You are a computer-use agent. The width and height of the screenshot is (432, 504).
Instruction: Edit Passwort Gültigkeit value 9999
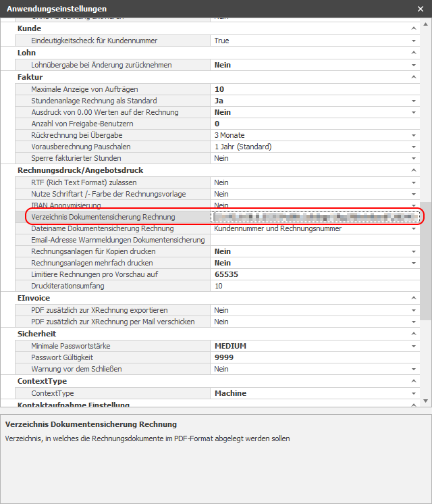coord(315,357)
